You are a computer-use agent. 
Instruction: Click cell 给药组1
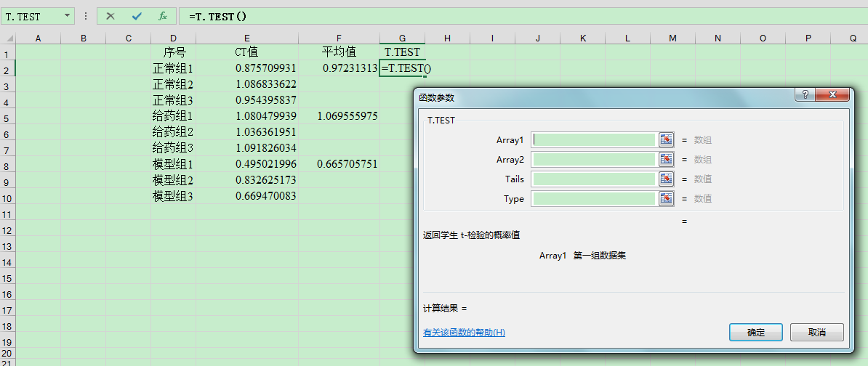tap(173, 117)
